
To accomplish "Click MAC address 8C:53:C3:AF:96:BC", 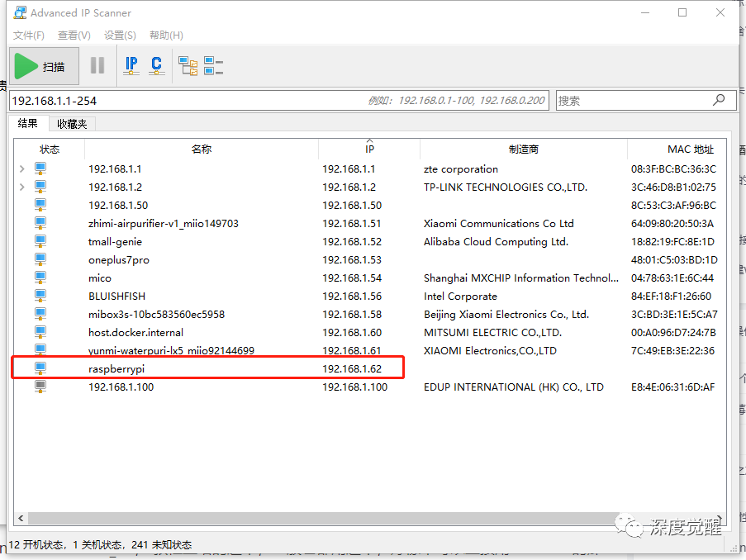I will [673, 205].
